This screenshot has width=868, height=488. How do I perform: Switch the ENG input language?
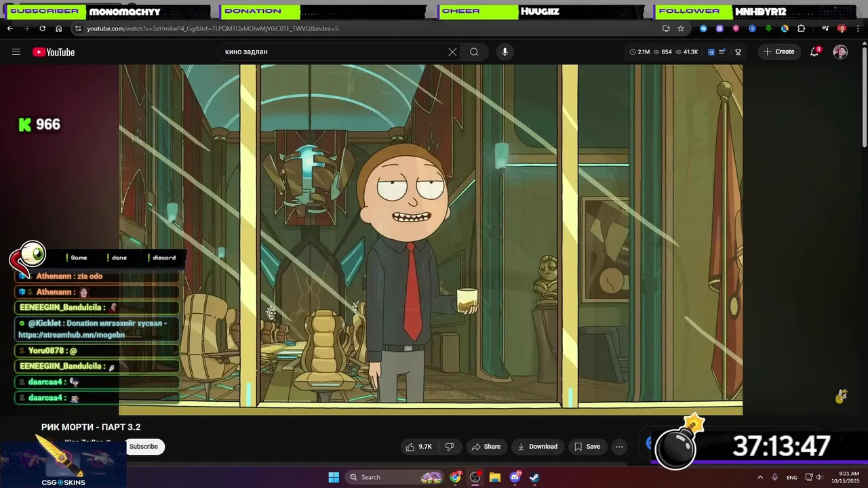click(x=792, y=478)
